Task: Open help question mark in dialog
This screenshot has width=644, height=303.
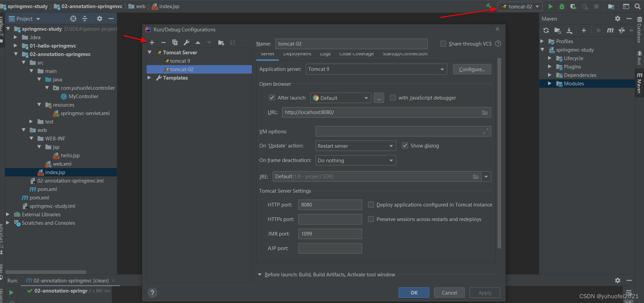Action: click(152, 293)
